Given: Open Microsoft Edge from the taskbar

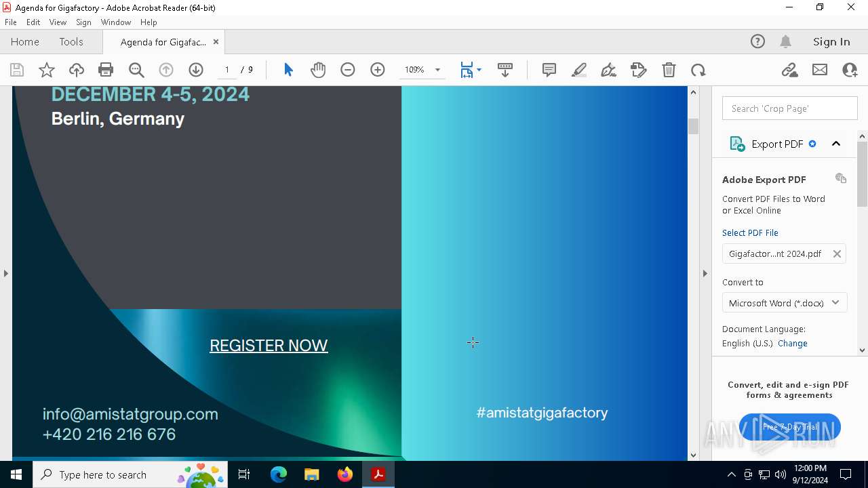Looking at the screenshot, I should coord(279,474).
